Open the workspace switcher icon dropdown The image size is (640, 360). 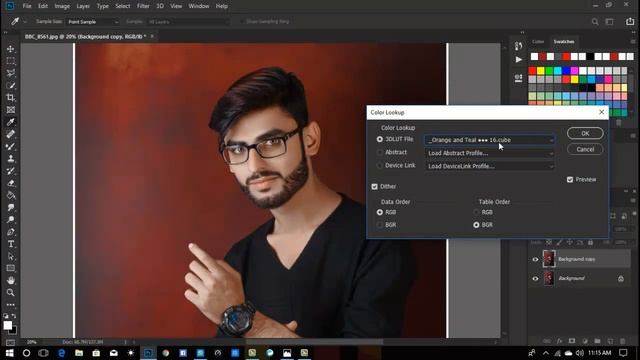tap(609, 22)
